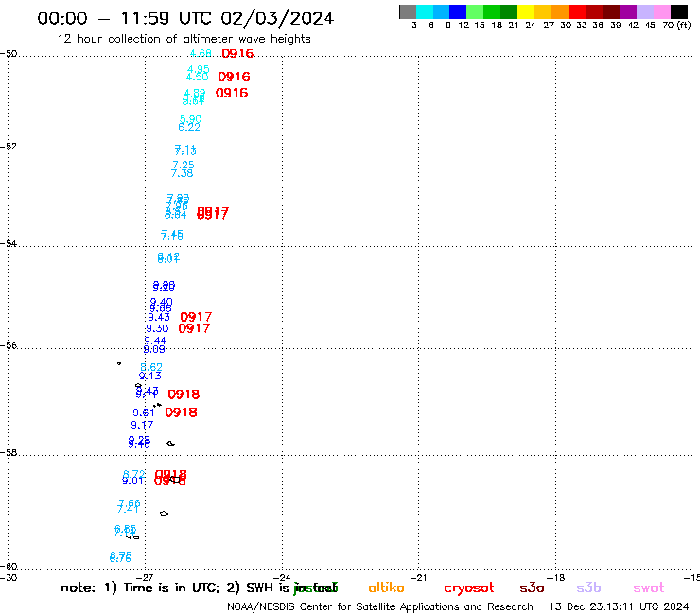
Task: Click the longitude axis label '-21'
Action: (419, 577)
